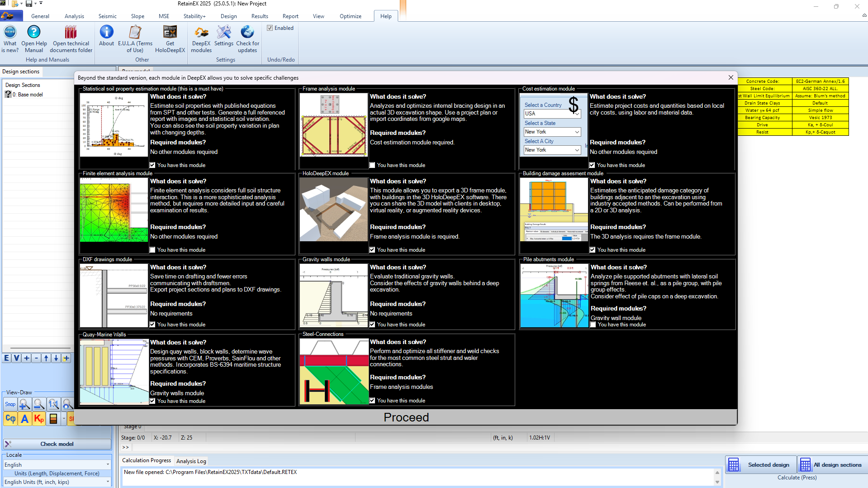
Task: Zoom out using magnifier minus icon
Action: click(39, 404)
